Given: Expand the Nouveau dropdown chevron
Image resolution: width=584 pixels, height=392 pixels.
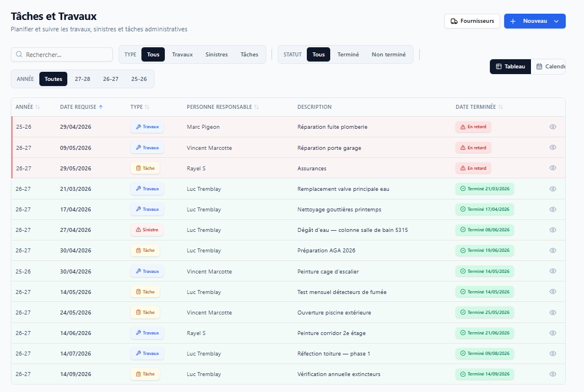Looking at the screenshot, I should [557, 21].
